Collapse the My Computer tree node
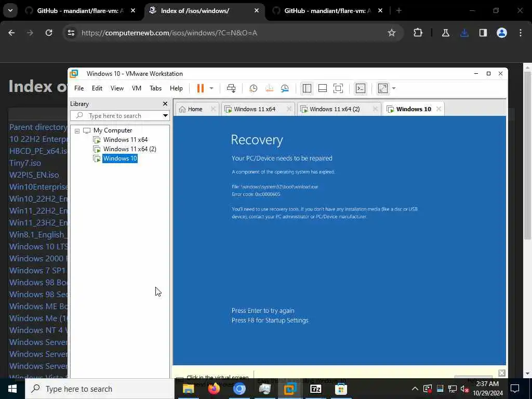Screen dimensions: 532x399 [77, 130]
